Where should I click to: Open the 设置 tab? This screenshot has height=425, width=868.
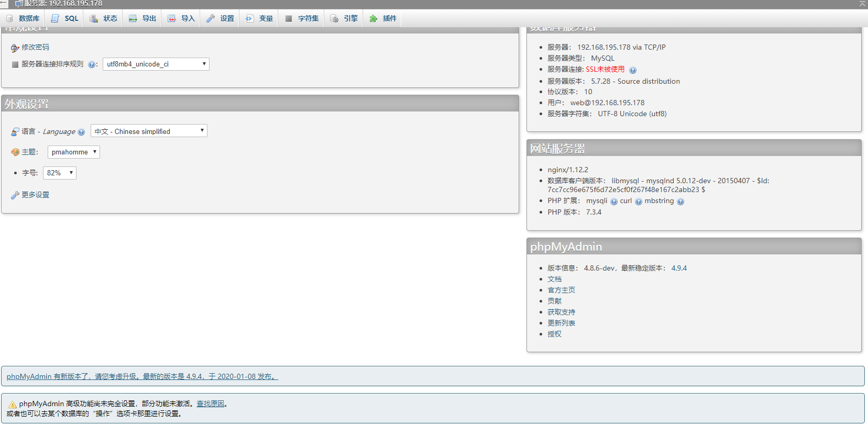pos(220,18)
